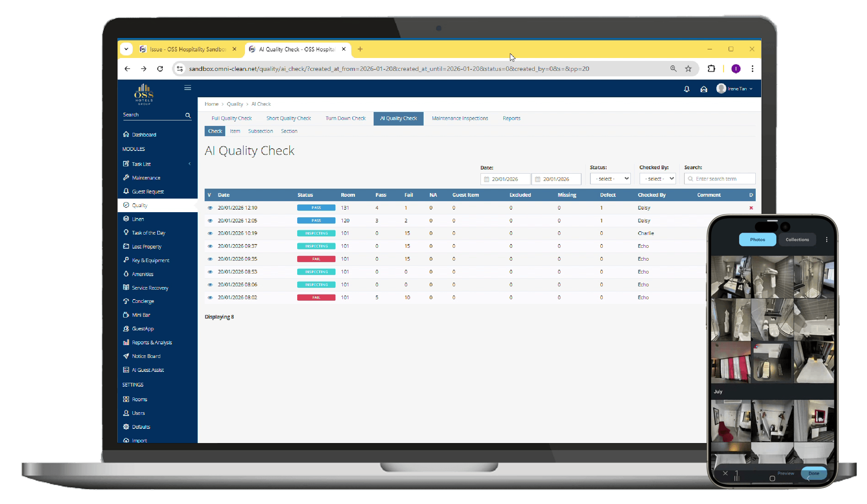The image size is (867, 504).
Task: Select the Subsection sub-tab
Action: click(260, 131)
